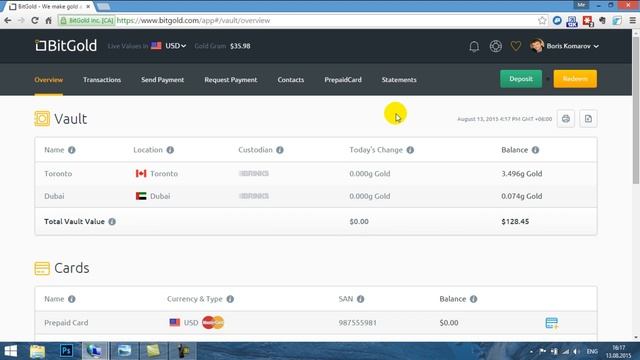Reload the page with the browser refresh icon
Image resolution: width=640 pixels, height=360 pixels.
pos(35,20)
